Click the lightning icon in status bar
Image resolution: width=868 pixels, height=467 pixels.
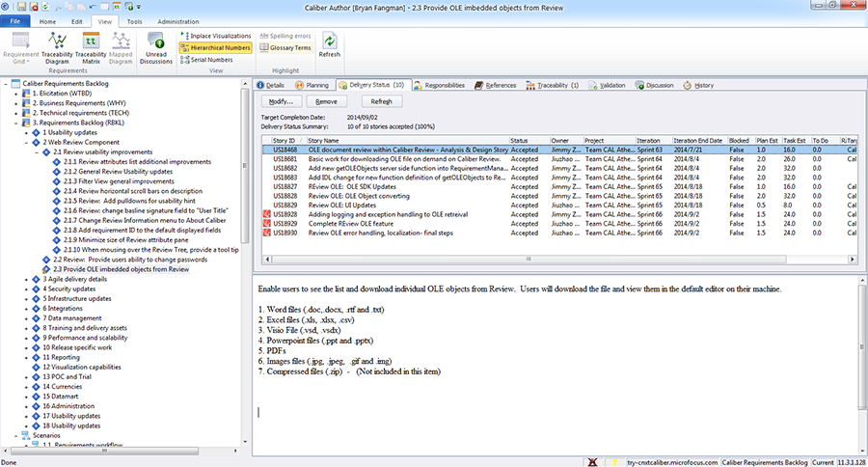point(614,462)
